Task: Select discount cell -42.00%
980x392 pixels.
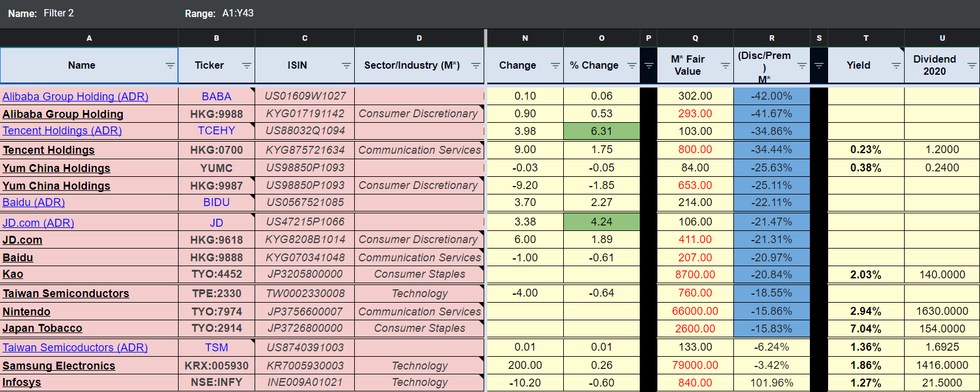Action: [x=772, y=96]
